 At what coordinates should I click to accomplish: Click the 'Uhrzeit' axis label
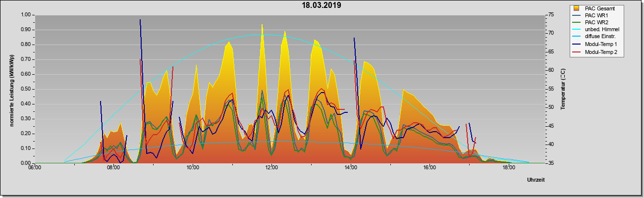(x=536, y=180)
